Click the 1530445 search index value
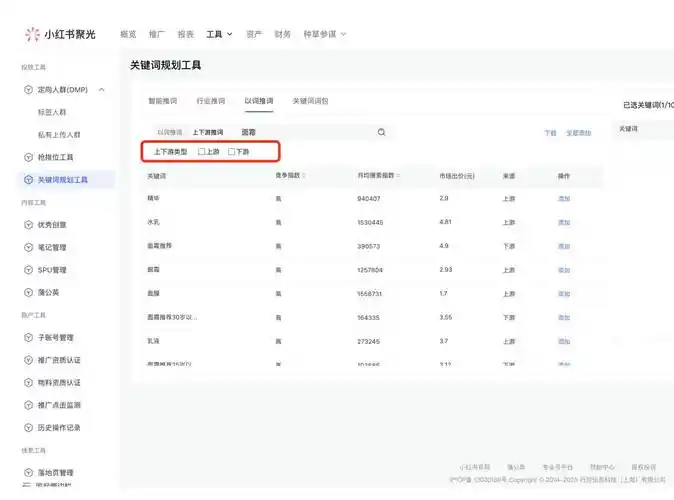The image size is (674, 500). (370, 222)
